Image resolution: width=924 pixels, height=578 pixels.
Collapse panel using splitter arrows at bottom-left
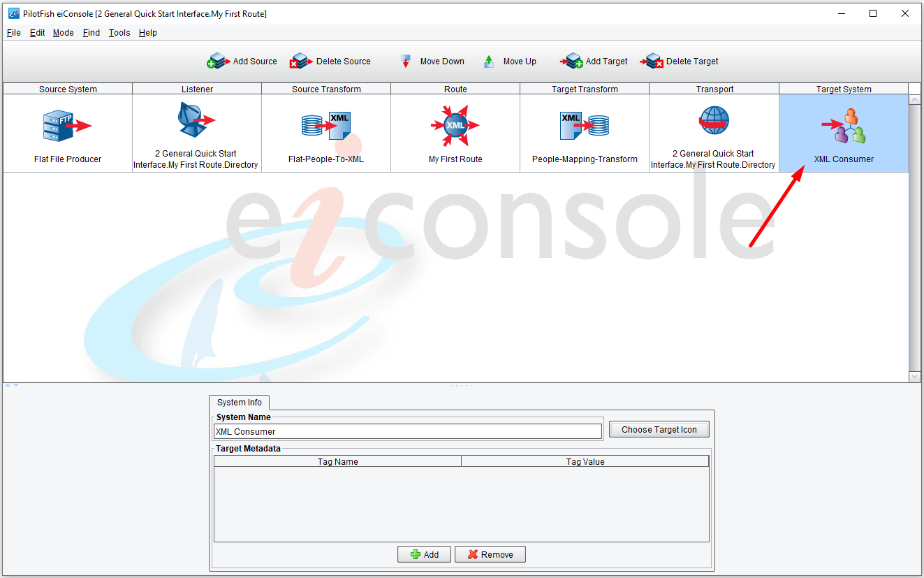(12, 385)
